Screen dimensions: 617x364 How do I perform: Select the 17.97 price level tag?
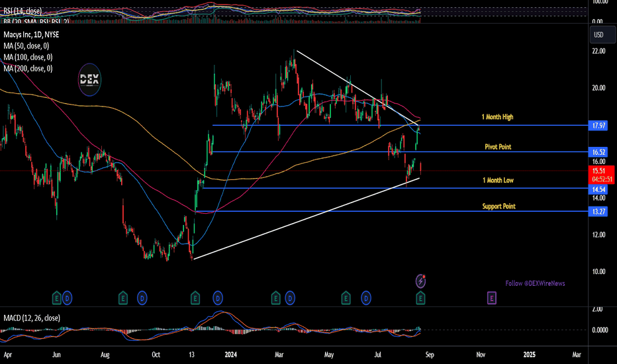(x=599, y=125)
